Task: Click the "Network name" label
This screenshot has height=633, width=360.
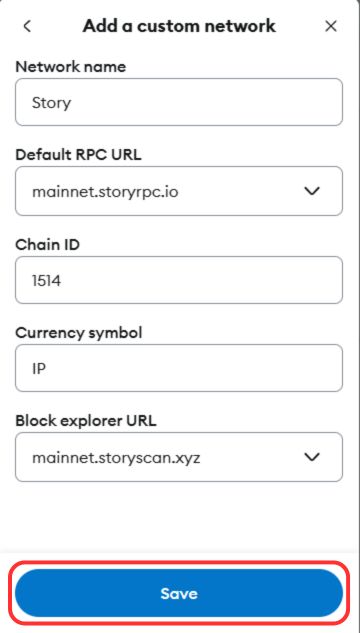Action: point(71,67)
